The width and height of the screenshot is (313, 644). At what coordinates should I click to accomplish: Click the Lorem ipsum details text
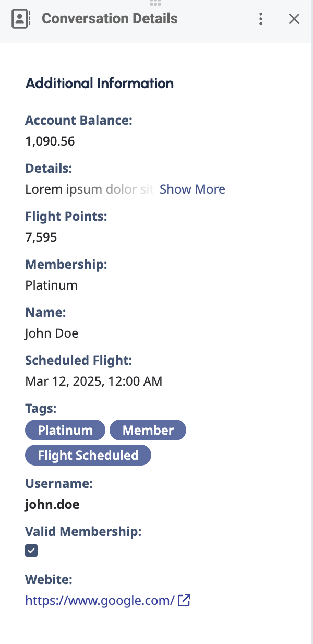[89, 189]
